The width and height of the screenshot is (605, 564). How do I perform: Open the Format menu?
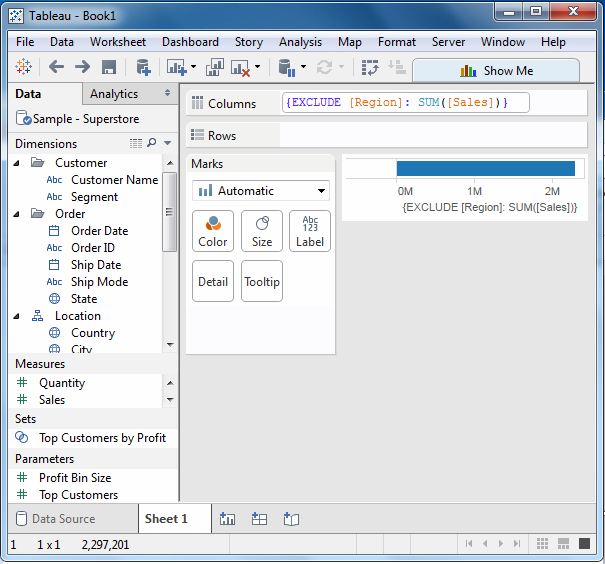[397, 42]
